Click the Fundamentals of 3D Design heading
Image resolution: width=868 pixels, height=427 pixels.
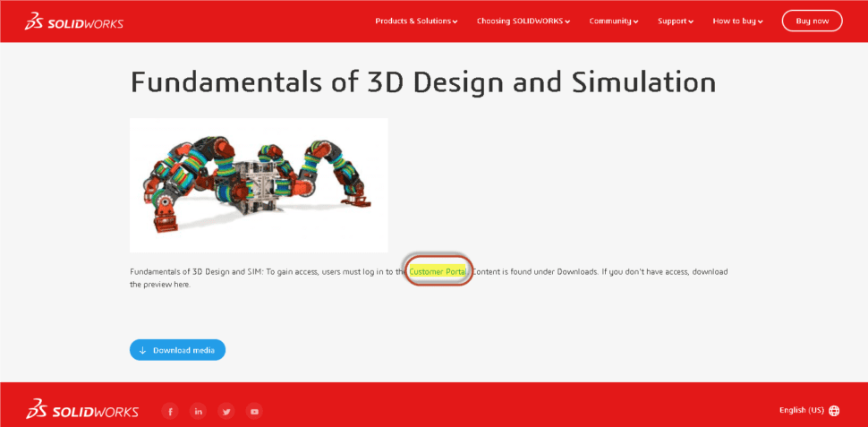(423, 82)
